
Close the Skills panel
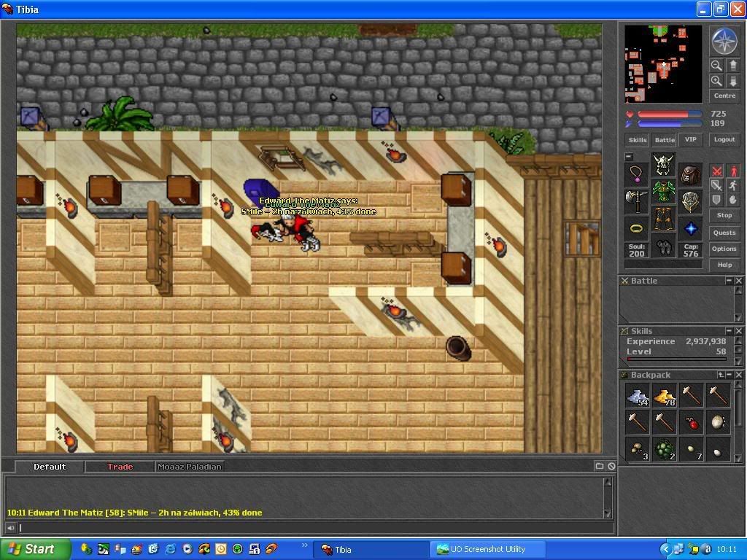click(x=738, y=331)
